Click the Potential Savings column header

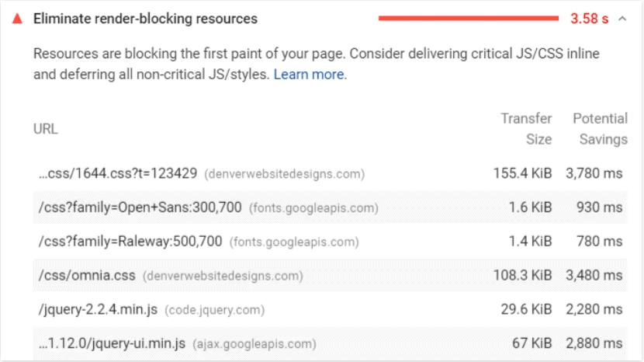coord(600,129)
